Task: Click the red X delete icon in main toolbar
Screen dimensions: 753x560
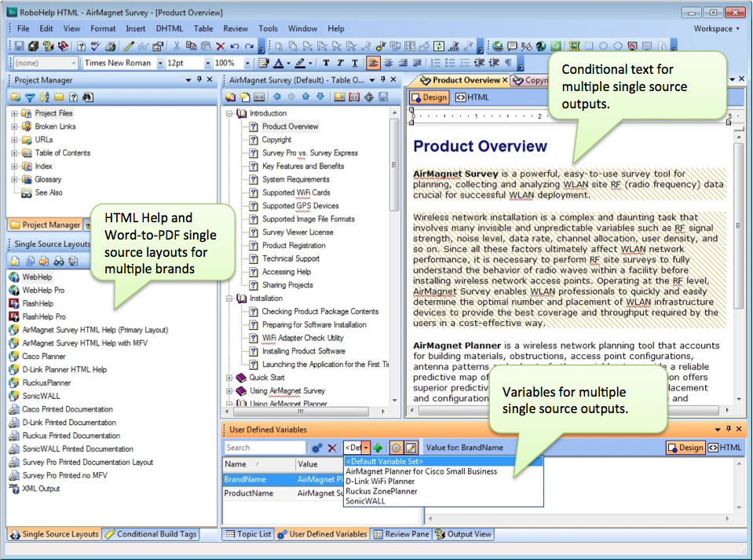Action: pyautogui.click(x=221, y=46)
